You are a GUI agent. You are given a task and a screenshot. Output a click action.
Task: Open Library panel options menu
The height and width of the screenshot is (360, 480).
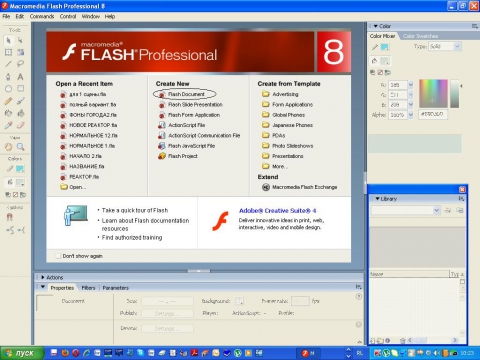pyautogui.click(x=461, y=199)
